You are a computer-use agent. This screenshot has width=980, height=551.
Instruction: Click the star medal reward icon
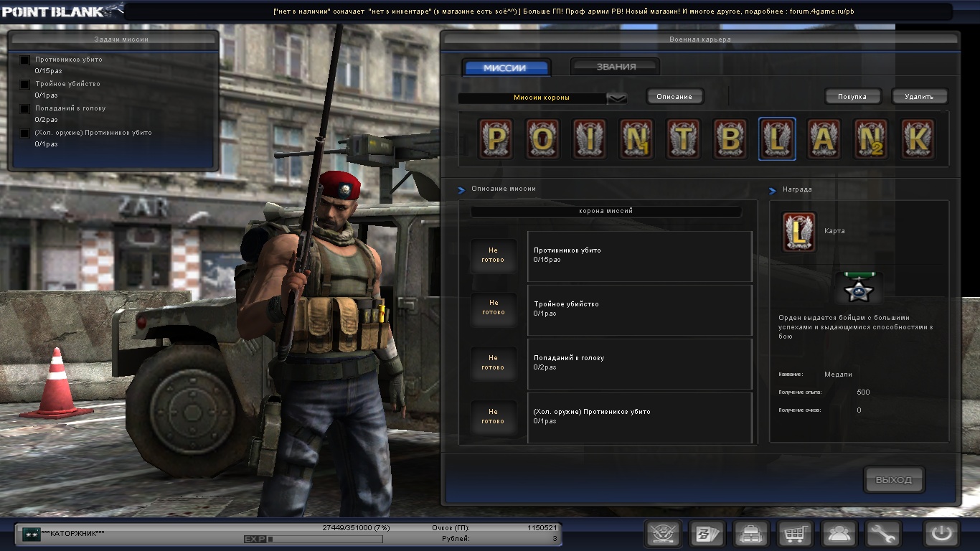coord(859,288)
